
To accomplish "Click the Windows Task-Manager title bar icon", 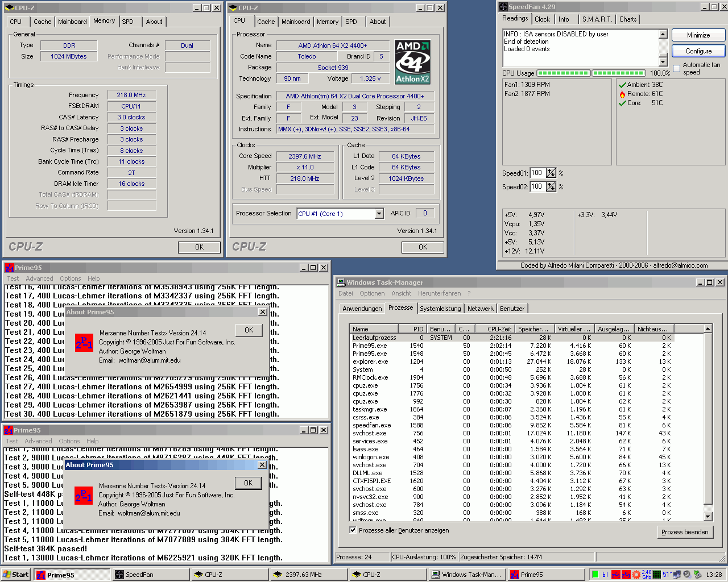I will coord(341,282).
